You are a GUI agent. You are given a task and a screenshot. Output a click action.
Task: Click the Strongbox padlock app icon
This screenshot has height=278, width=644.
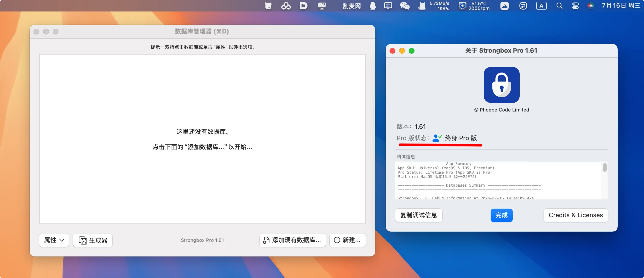pyautogui.click(x=501, y=85)
